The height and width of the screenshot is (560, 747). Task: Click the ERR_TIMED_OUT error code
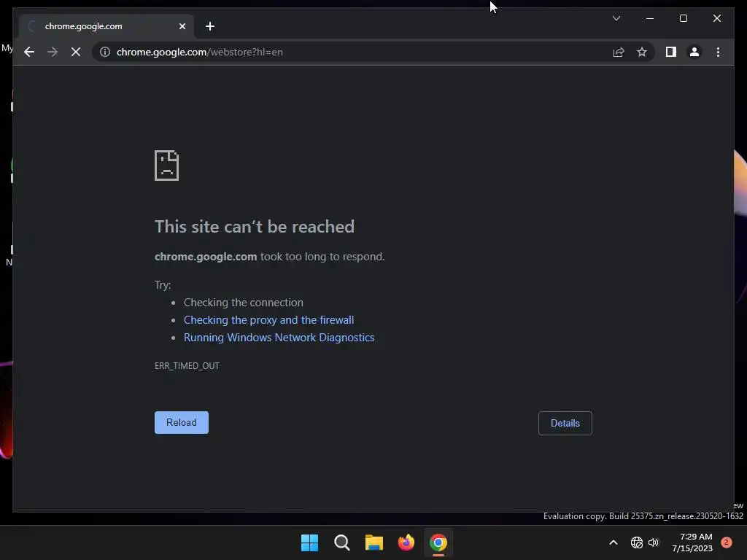pos(187,366)
